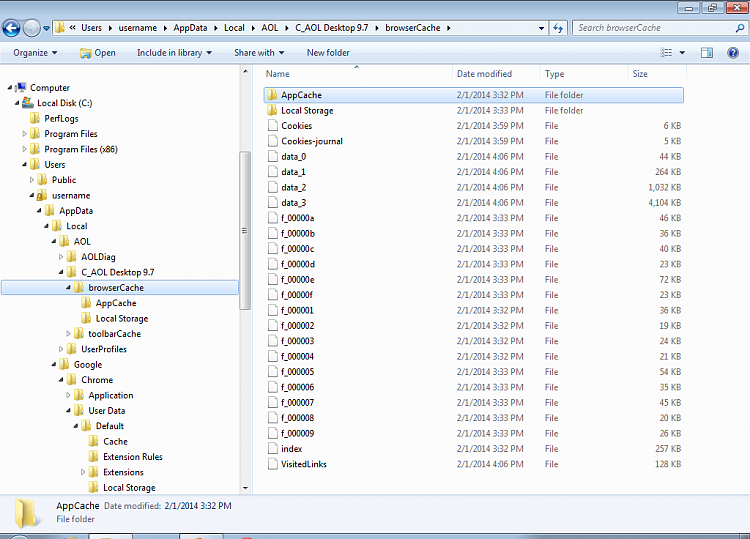The image size is (750, 539).
Task: Select C_AOL Desktop 9.7 in the tree
Action: coord(118,272)
